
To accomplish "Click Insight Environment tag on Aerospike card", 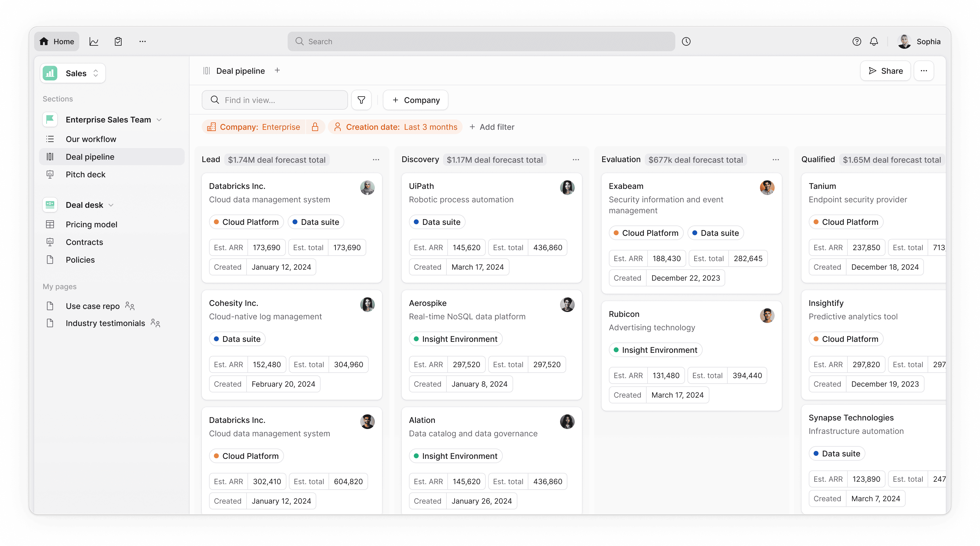I will (455, 339).
